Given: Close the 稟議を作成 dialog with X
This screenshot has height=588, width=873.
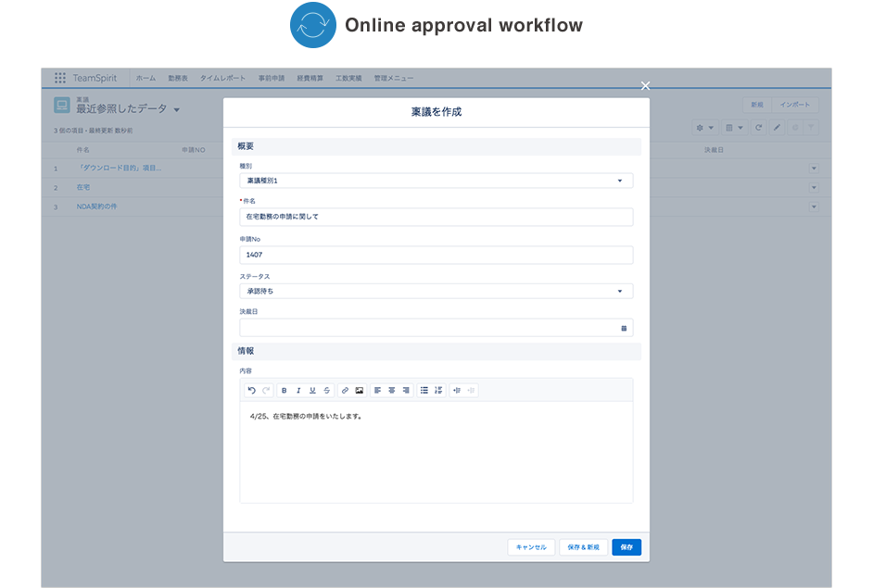Looking at the screenshot, I should (645, 86).
